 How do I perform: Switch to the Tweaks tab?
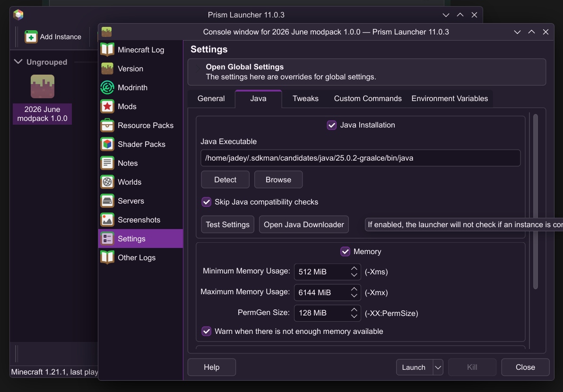[x=305, y=99]
